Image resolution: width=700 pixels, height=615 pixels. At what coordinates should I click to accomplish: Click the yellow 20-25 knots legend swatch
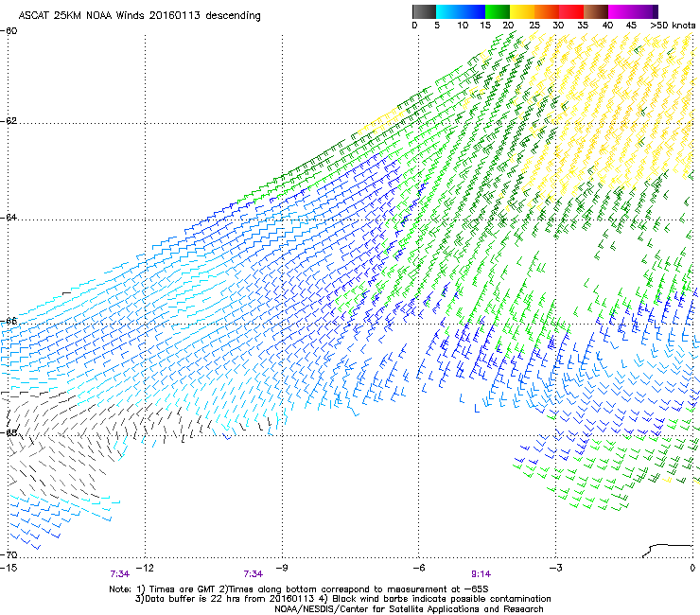[x=522, y=11]
